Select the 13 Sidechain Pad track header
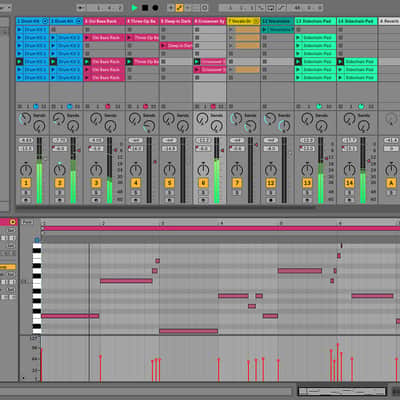 click(x=315, y=21)
